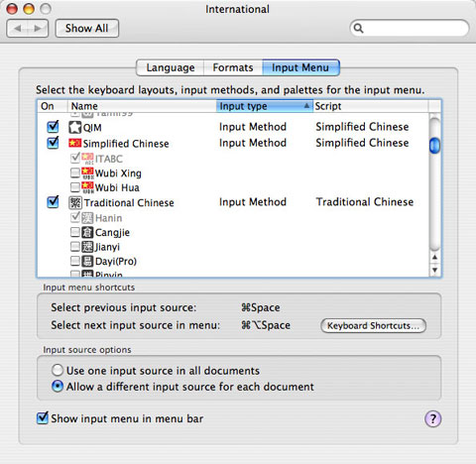Enable the Cangjie checkbox
Screen dimensions: 476x464
click(75, 232)
